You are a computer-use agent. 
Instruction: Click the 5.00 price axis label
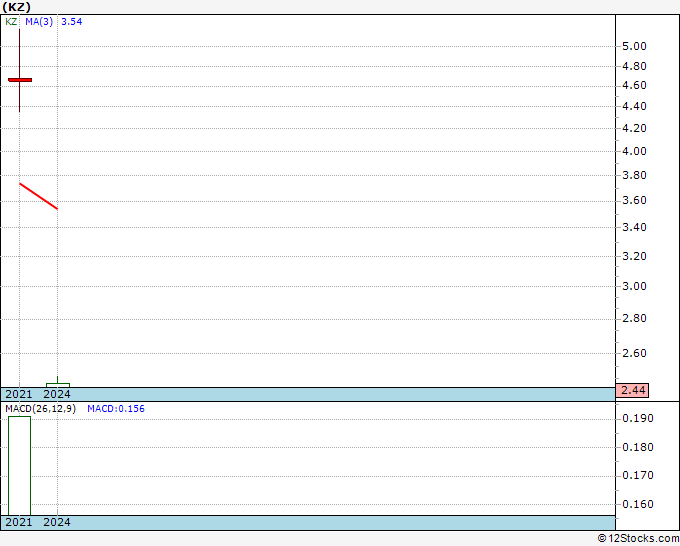(x=634, y=46)
